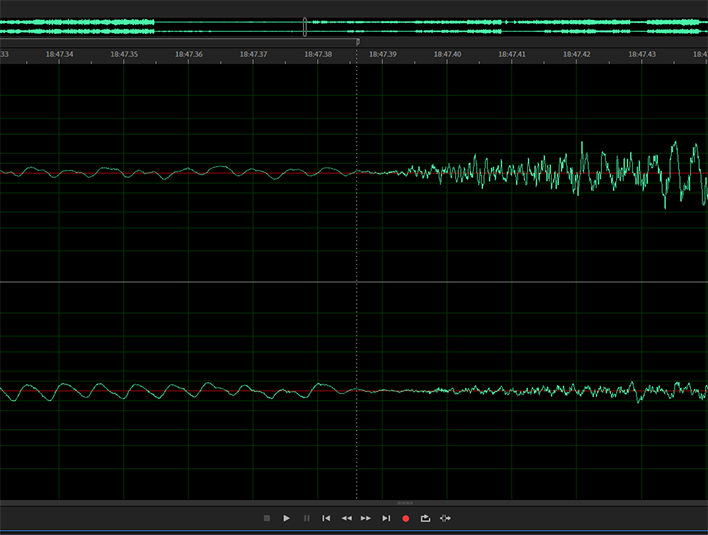Click the Rewind button
The image size is (708, 535).
pyautogui.click(x=346, y=518)
